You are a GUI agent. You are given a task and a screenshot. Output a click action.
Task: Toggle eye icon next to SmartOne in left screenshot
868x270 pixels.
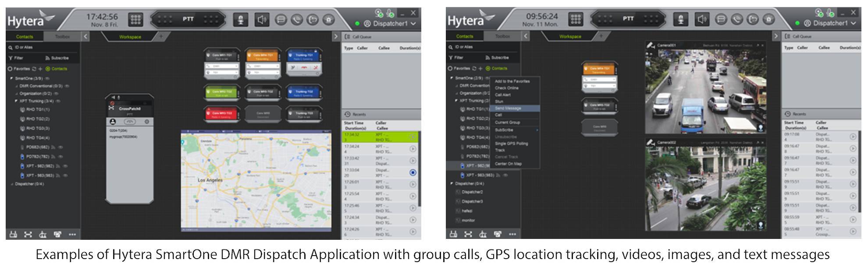pyautogui.click(x=47, y=79)
